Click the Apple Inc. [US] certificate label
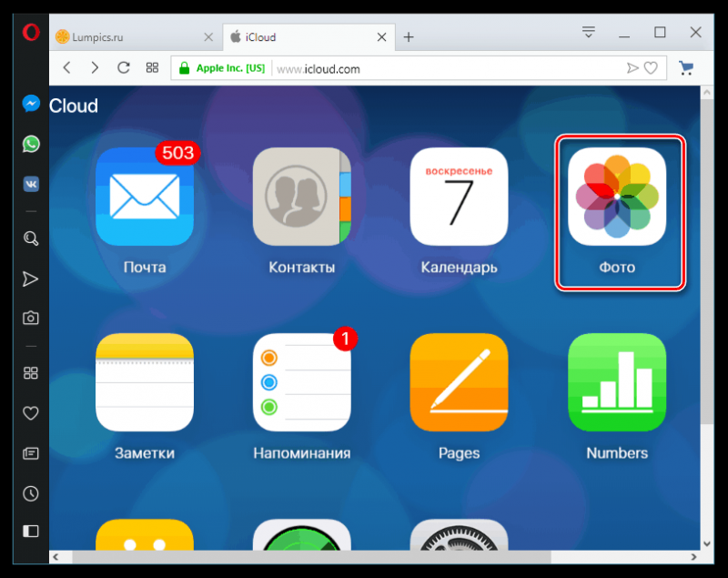Image resolution: width=728 pixels, height=578 pixels. 230,68
